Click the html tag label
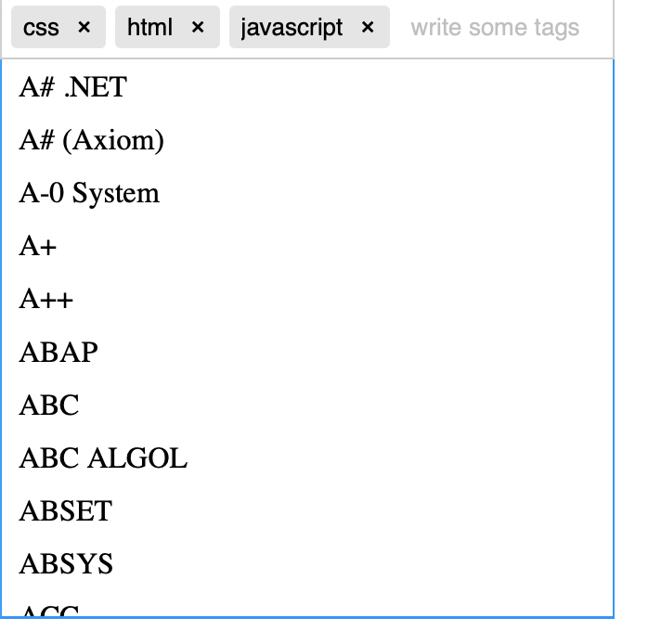Image resolution: width=648 pixels, height=644 pixels. pos(149,27)
